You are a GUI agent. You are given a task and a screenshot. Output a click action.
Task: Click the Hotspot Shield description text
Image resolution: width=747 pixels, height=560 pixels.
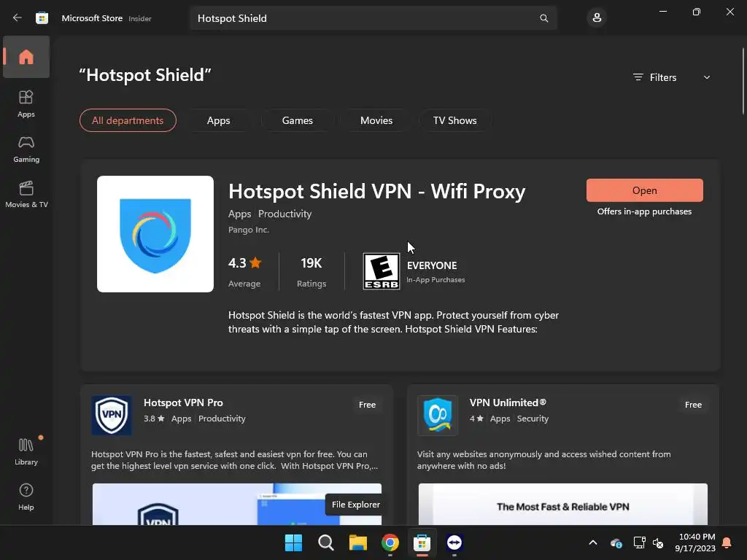393,322
